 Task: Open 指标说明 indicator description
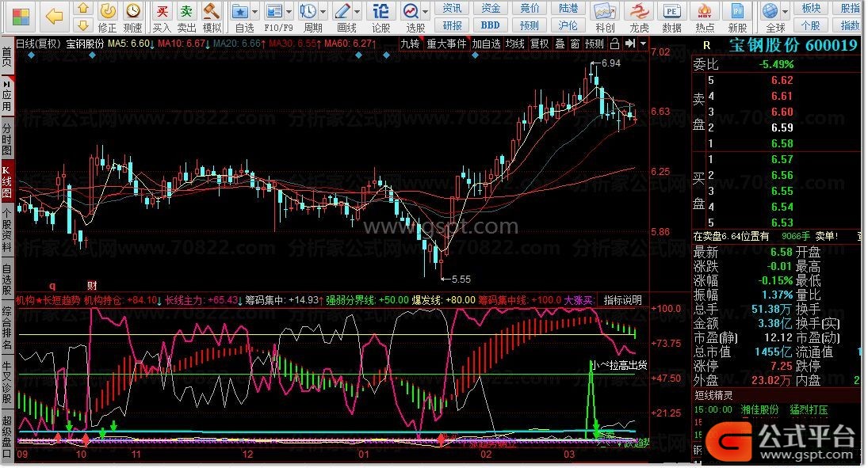click(x=623, y=300)
